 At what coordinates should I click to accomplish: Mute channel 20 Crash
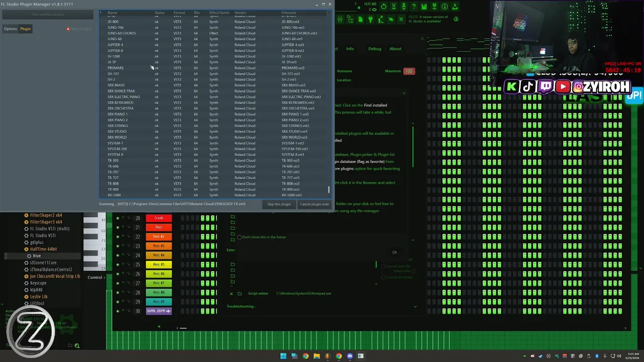pyautogui.click(x=117, y=218)
